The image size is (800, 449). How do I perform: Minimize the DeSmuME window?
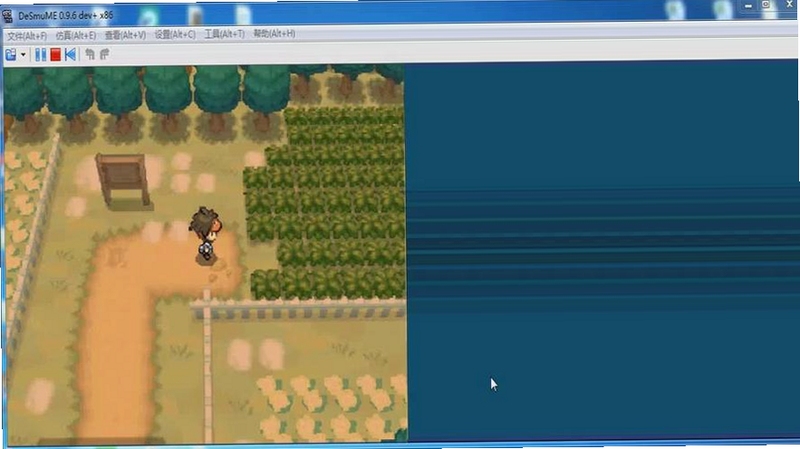pos(748,6)
